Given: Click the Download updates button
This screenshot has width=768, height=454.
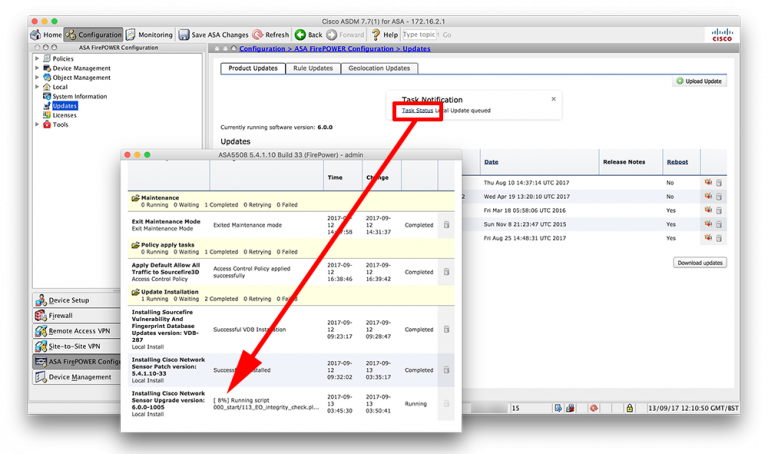Looking at the screenshot, I should pyautogui.click(x=700, y=263).
